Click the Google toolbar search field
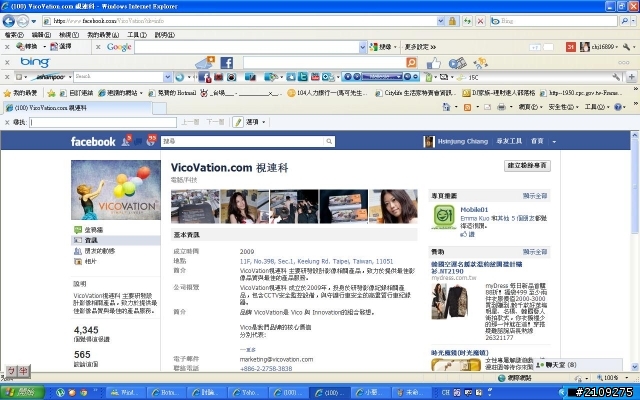 [247, 47]
